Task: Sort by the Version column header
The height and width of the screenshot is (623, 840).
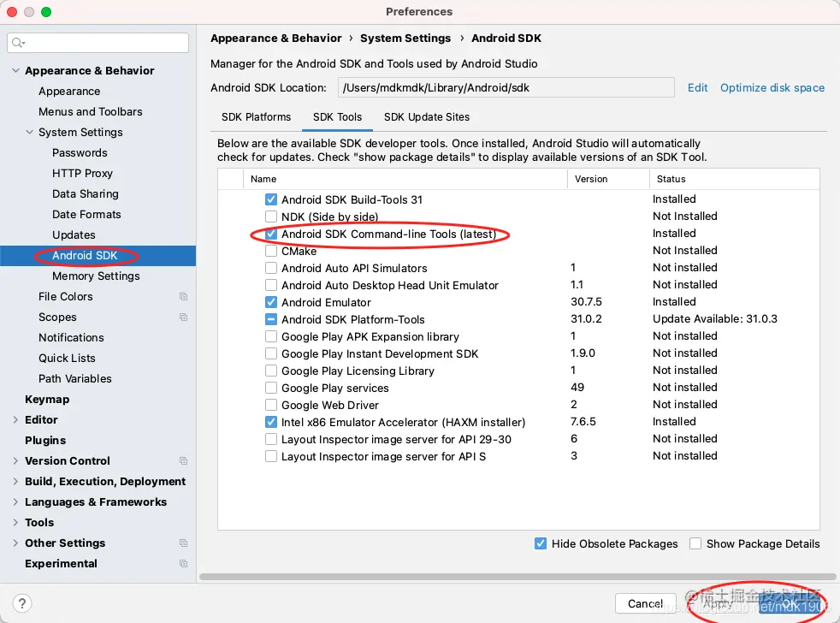Action: coord(608,179)
